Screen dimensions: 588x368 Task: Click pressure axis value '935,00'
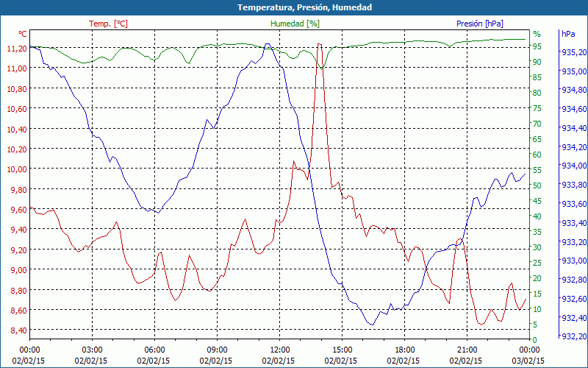574,71
